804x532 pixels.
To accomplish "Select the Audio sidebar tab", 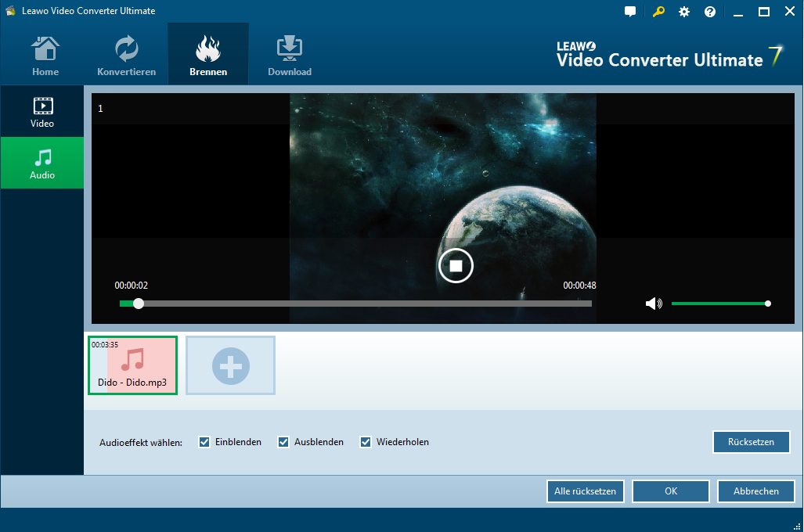I will [x=42, y=164].
